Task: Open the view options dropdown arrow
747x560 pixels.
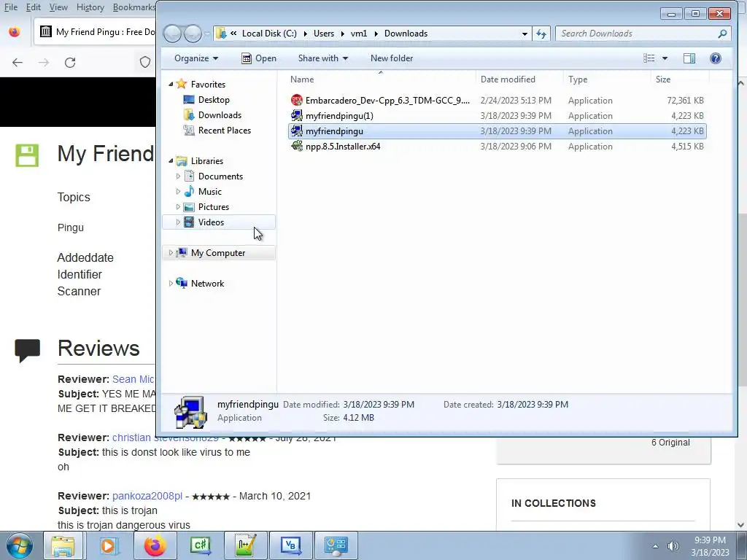Action: (665, 58)
